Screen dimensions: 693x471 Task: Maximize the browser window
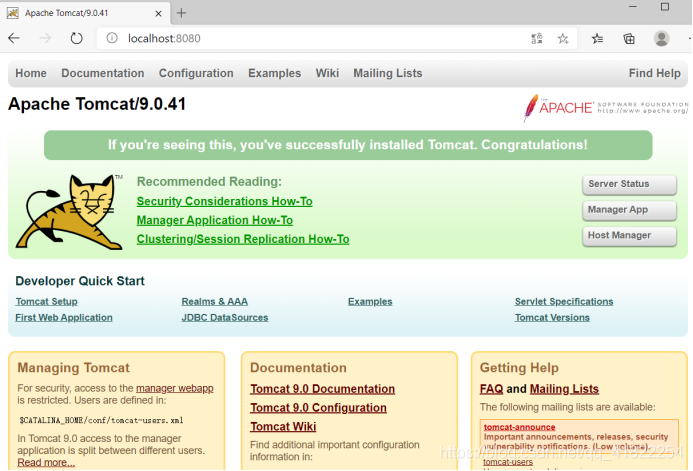[x=665, y=7]
